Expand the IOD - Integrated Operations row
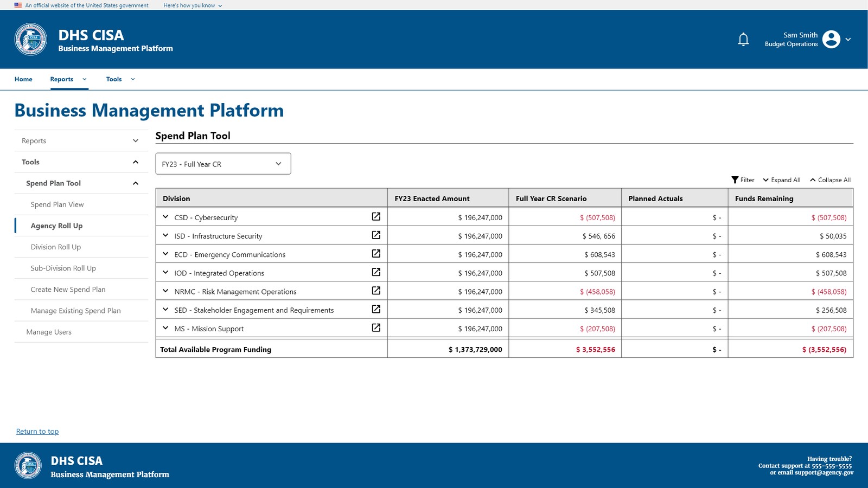The height and width of the screenshot is (488, 868). pos(165,272)
